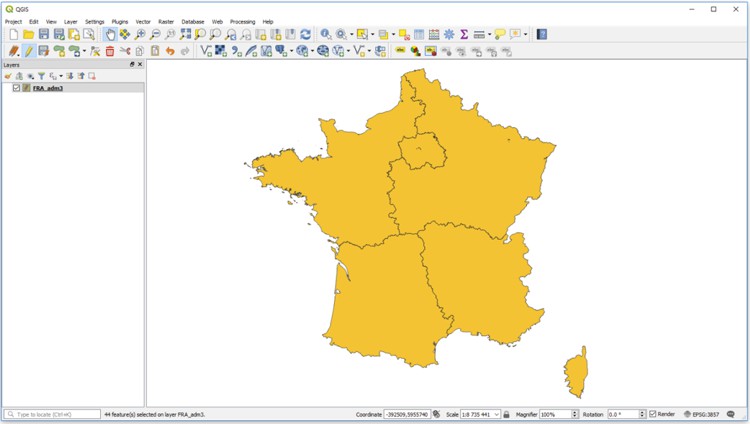Toggle the Render checkbox in status bar
Image resolution: width=750 pixels, height=424 pixels.
tap(653, 414)
